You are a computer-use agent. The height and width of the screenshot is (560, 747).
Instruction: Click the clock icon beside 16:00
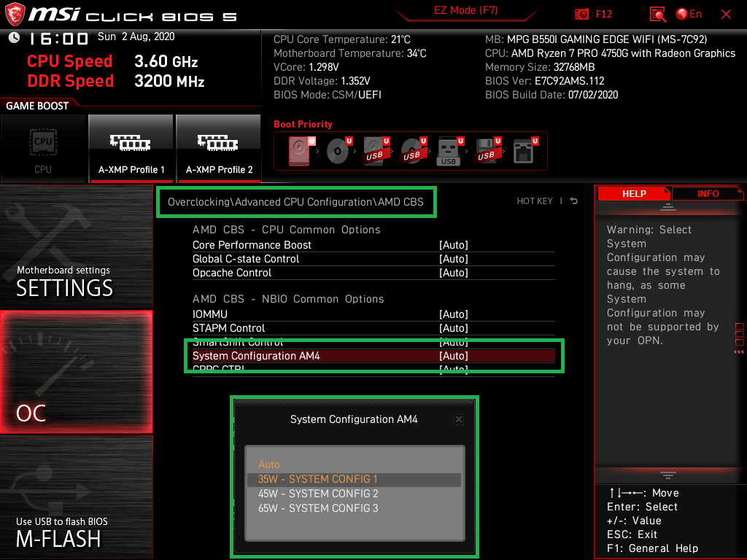point(14,38)
